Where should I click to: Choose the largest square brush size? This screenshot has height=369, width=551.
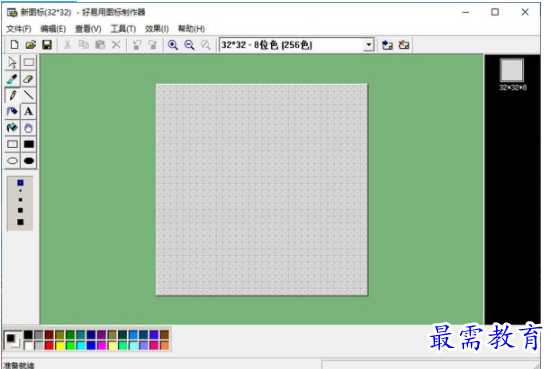coord(20,222)
